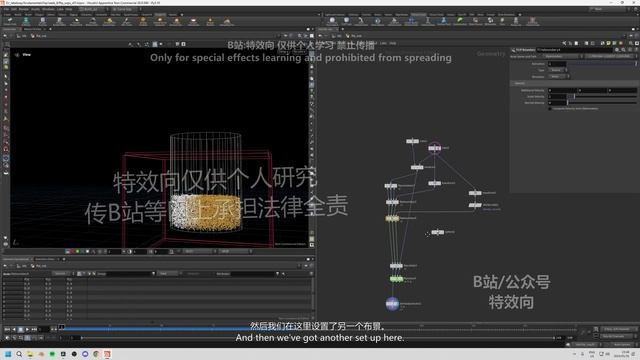Open Windows taskbar Search
The height and width of the screenshot is (360, 640).
point(19,354)
